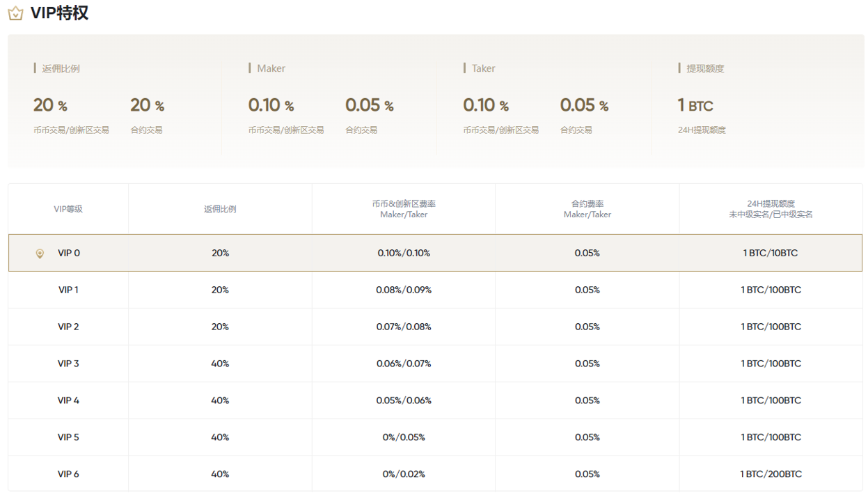Select the VIP 6 level row label
Image resolution: width=868 pixels, height=498 pixels.
click(x=68, y=474)
